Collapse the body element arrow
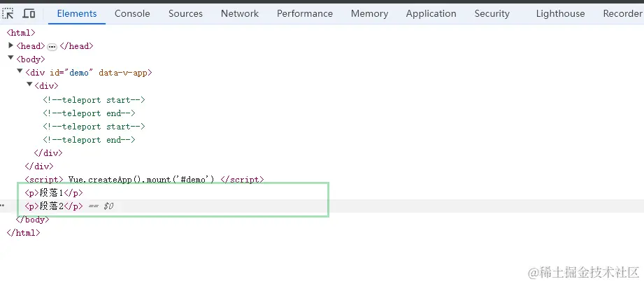644x284 pixels. click(11, 59)
